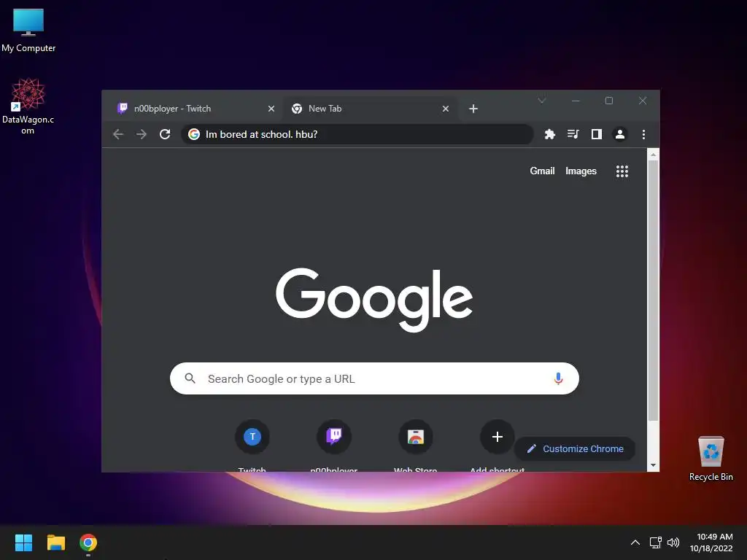Open the Windows Start menu
The height and width of the screenshot is (560, 747).
tap(23, 542)
